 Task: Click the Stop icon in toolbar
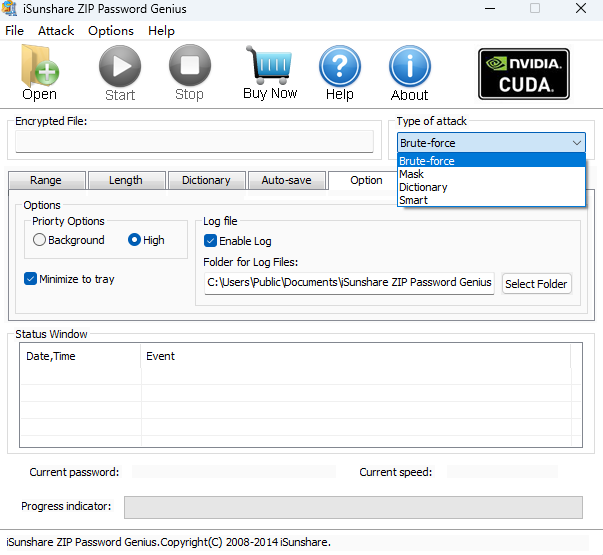pyautogui.click(x=190, y=65)
